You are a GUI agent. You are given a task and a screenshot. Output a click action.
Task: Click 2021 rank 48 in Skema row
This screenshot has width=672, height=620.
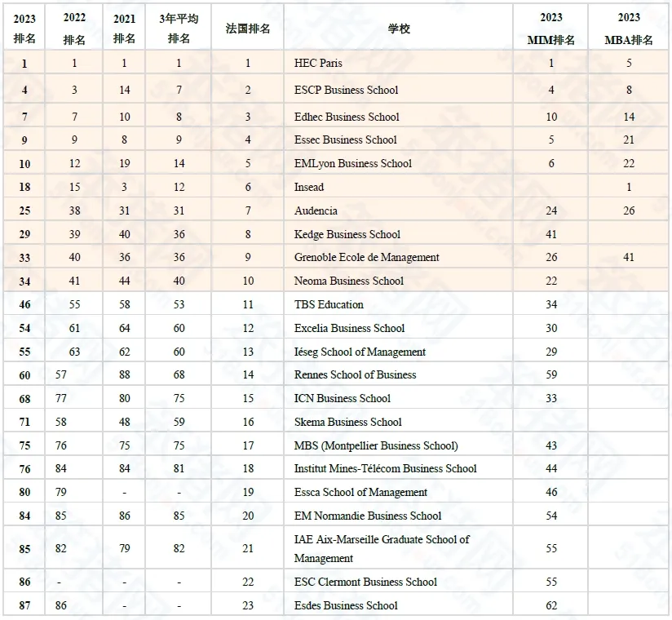[x=124, y=422]
